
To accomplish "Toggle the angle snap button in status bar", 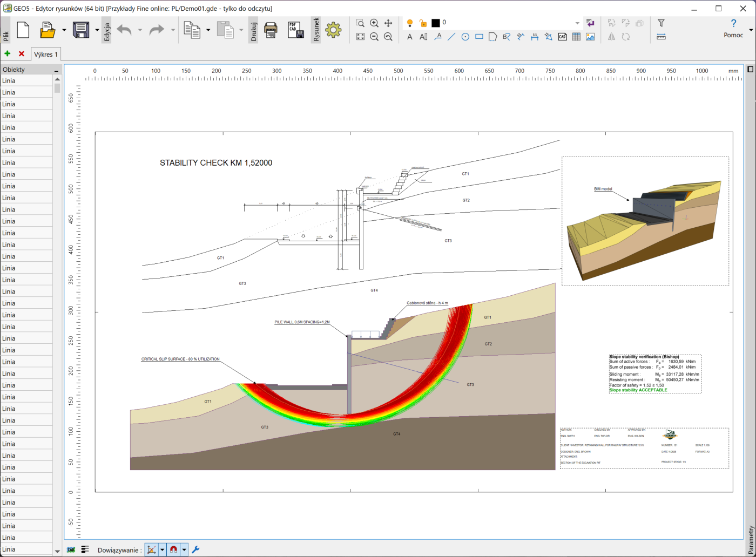I will coord(152,549).
